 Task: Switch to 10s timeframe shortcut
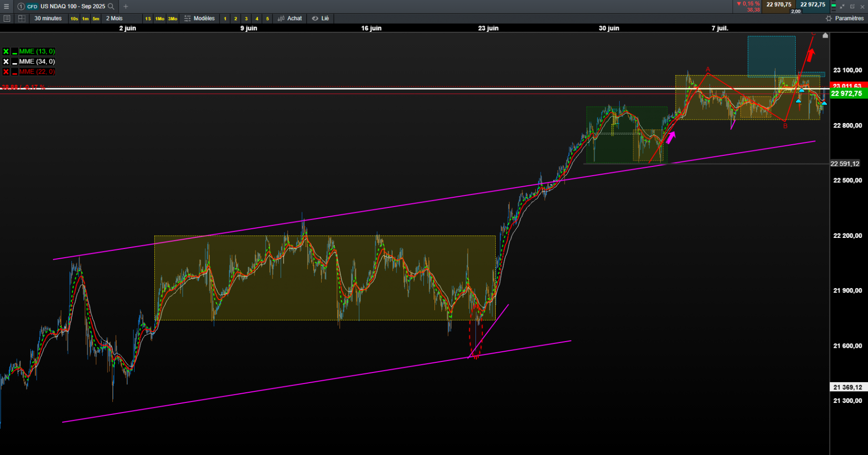[x=74, y=19]
